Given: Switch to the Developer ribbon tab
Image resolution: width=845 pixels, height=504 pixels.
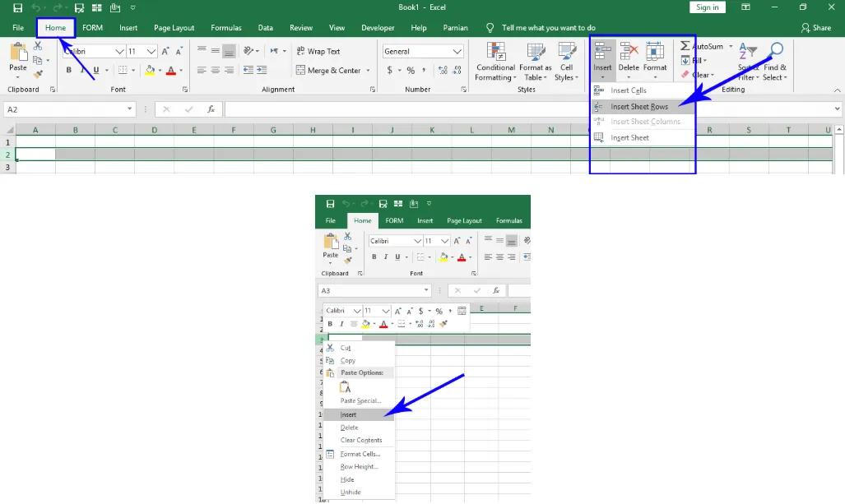Looking at the screenshot, I should [378, 28].
